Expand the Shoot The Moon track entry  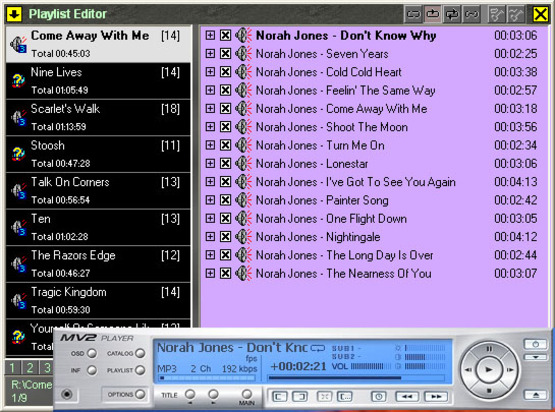point(210,127)
